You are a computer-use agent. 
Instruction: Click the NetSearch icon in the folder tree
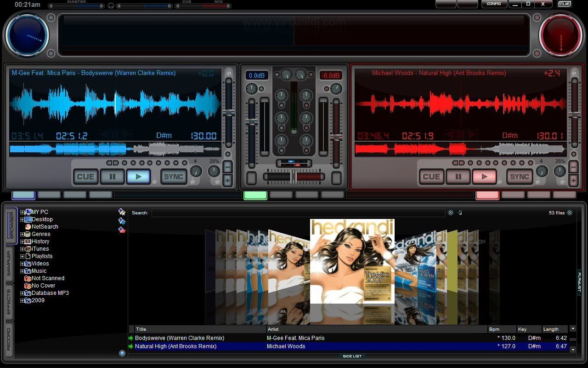click(x=28, y=227)
